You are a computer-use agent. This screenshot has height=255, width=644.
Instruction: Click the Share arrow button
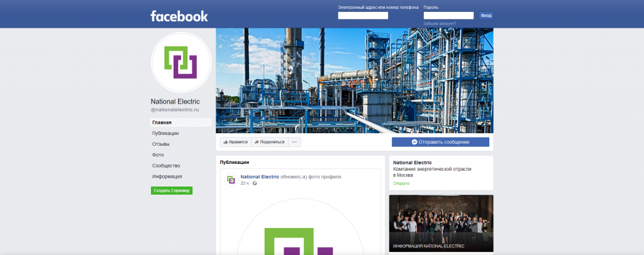point(269,142)
